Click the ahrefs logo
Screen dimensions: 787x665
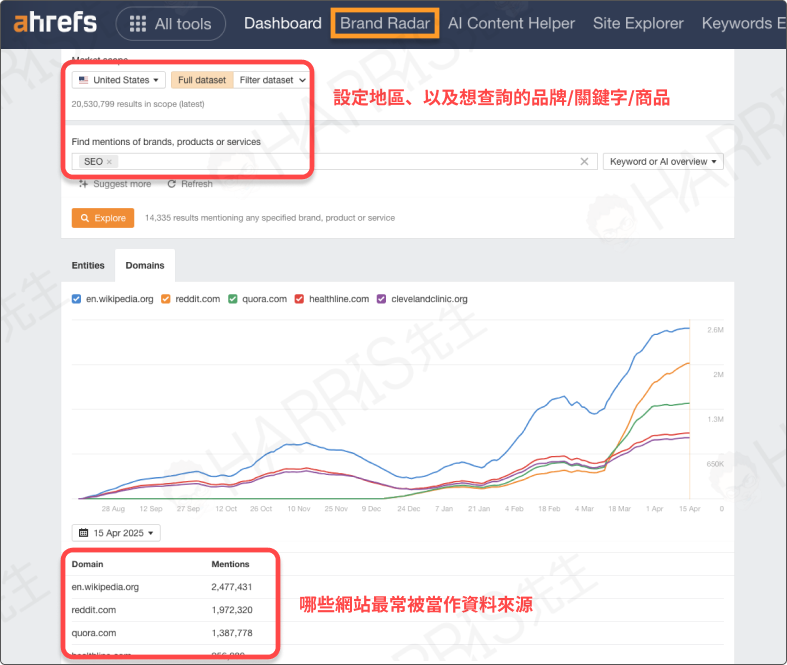point(55,23)
